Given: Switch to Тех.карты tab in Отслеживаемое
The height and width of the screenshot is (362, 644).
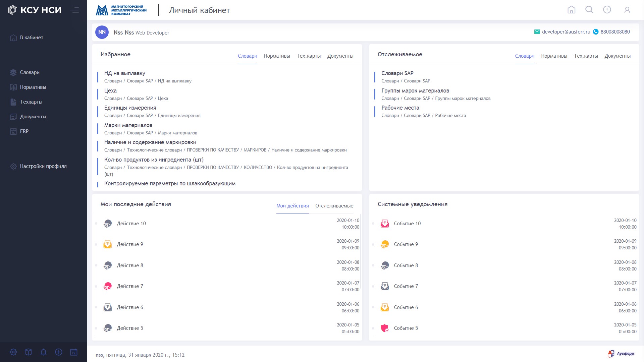Looking at the screenshot, I should pos(586,56).
